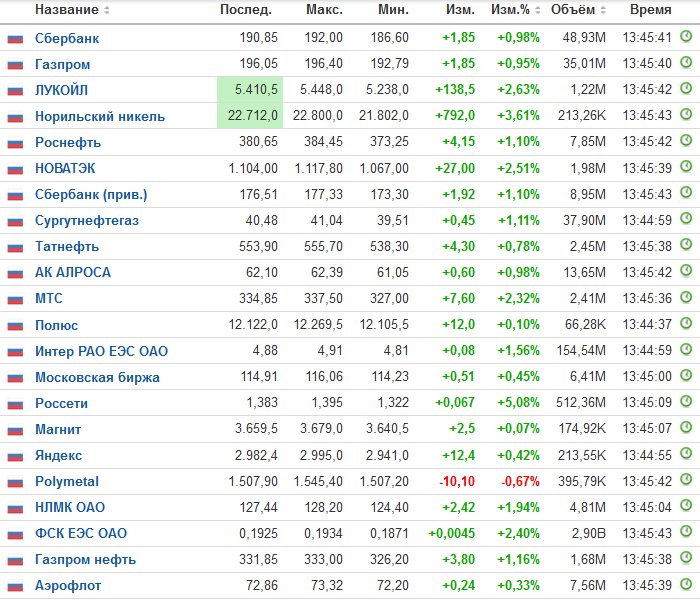Open the НОВАТЭК stock link
Screen dimensions: 700x602
[x=65, y=168]
